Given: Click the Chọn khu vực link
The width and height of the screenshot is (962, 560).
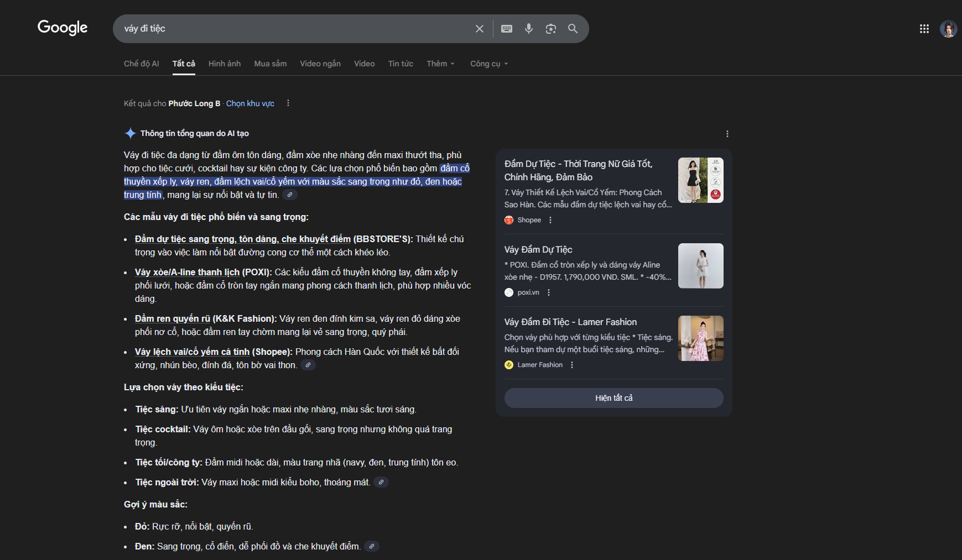Looking at the screenshot, I should point(250,103).
